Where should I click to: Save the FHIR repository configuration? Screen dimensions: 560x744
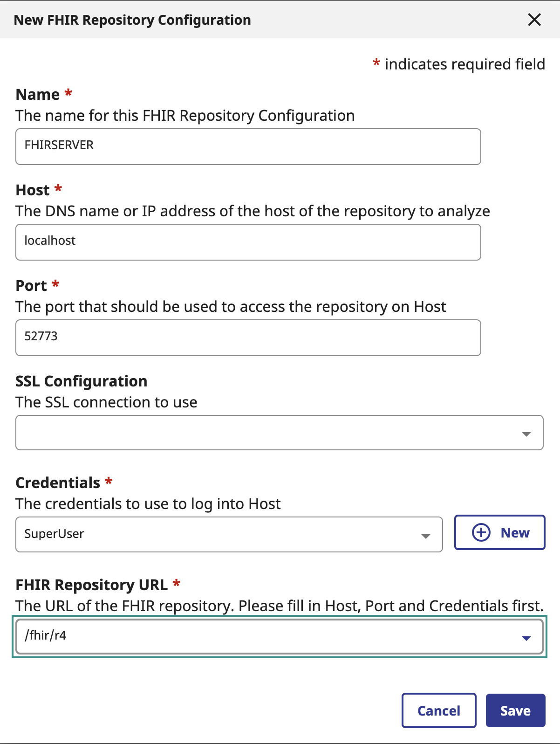tap(515, 710)
